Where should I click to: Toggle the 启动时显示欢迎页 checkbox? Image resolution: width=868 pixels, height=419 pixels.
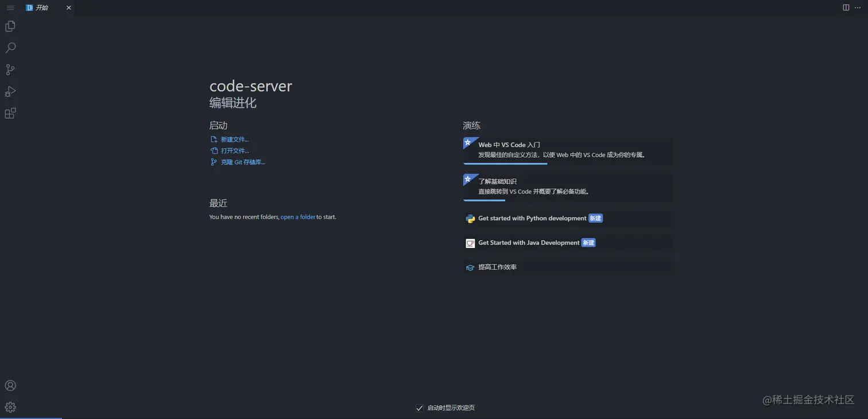(420, 408)
